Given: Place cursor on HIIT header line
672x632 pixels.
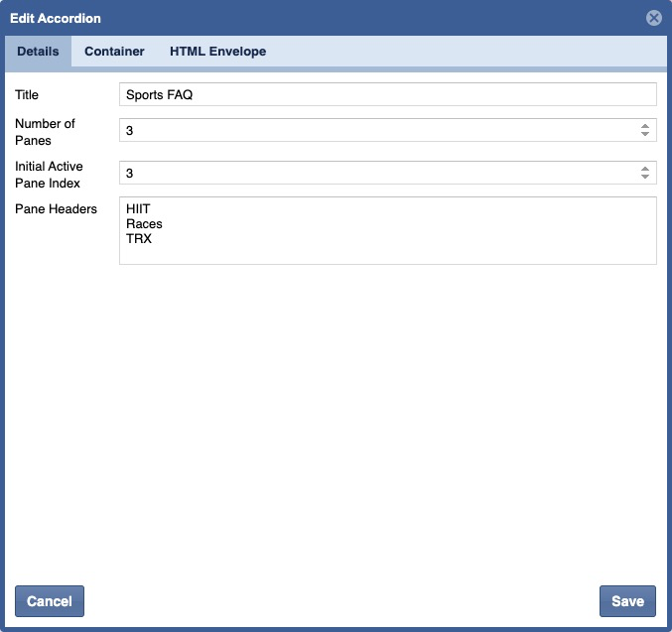Looking at the screenshot, I should coord(139,209).
